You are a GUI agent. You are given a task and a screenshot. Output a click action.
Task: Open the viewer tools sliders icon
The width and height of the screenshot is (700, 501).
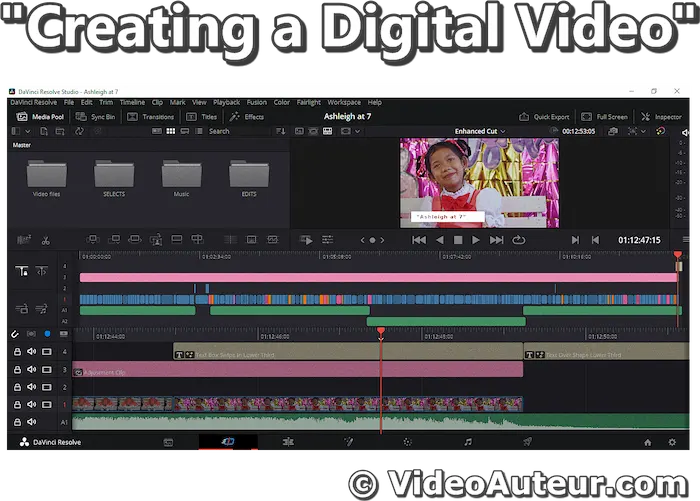[x=327, y=240]
